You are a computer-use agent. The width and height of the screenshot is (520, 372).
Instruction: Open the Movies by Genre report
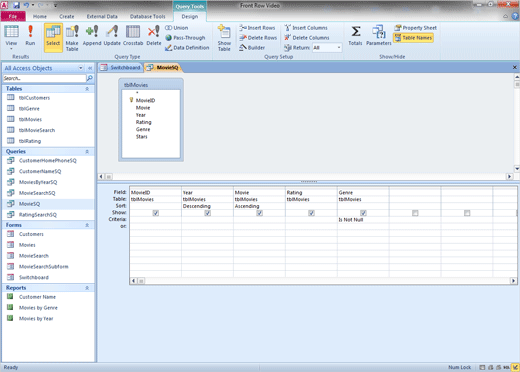click(x=38, y=307)
